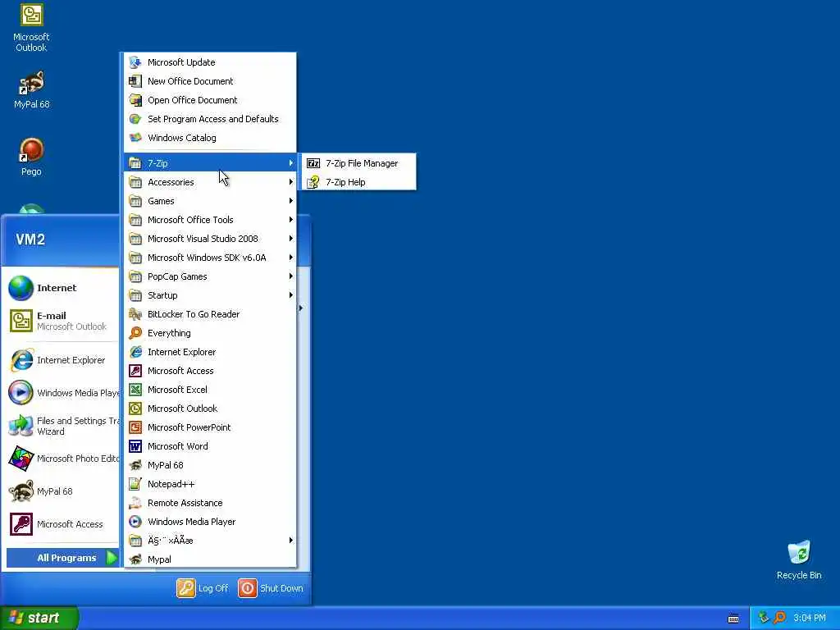Open Microsoft Photo Editor in Start menu
This screenshot has height=630, width=840.
click(62, 459)
